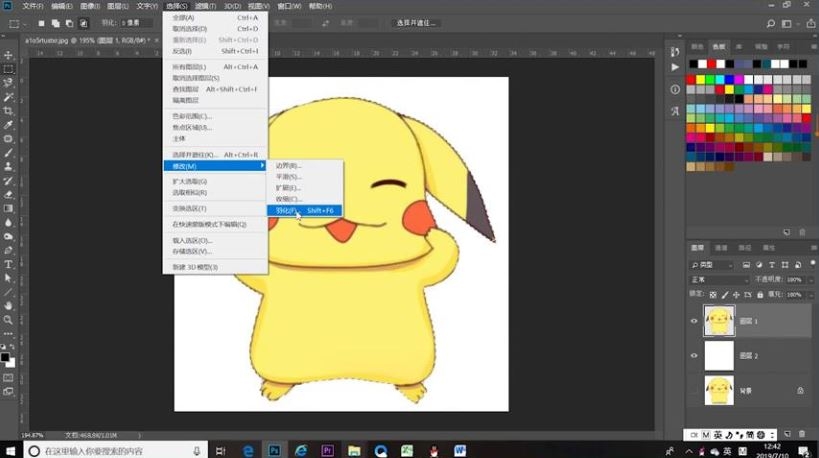Select the Lasso tool
The width and height of the screenshot is (819, 458).
[x=8, y=83]
